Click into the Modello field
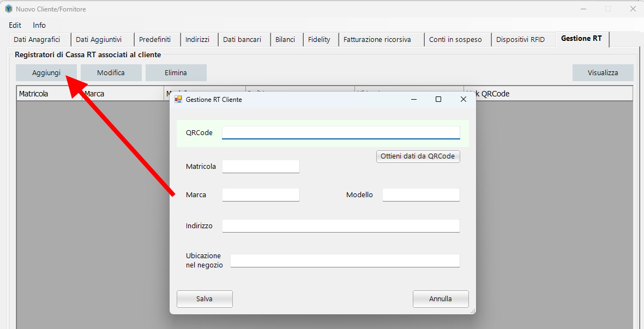 pyautogui.click(x=421, y=195)
